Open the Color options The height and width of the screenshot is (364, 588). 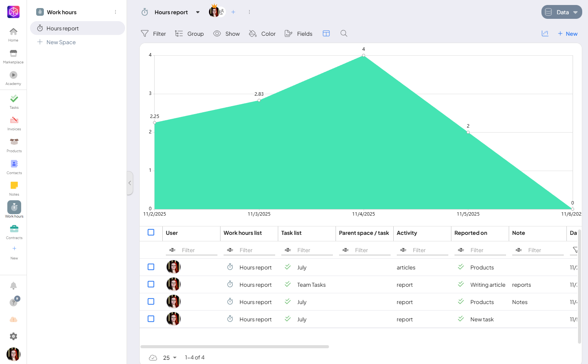click(262, 34)
